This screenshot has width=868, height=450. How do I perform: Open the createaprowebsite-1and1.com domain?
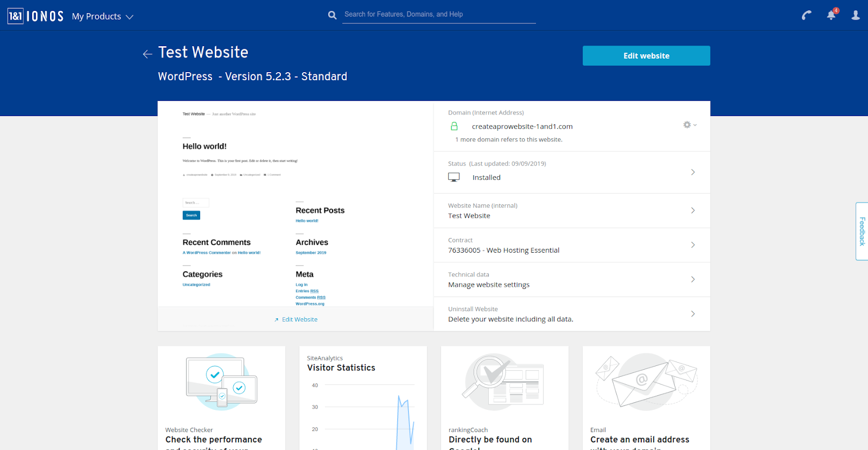[522, 126]
